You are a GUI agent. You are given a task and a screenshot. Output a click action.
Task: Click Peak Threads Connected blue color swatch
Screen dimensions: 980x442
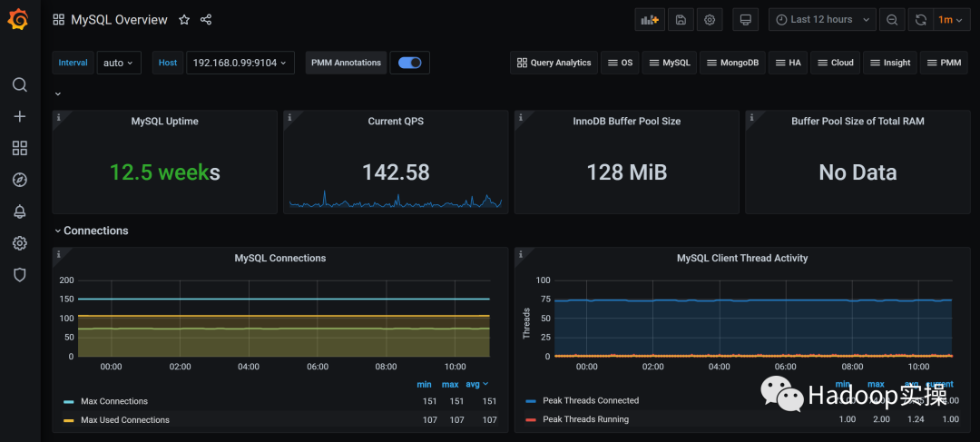pyautogui.click(x=531, y=401)
